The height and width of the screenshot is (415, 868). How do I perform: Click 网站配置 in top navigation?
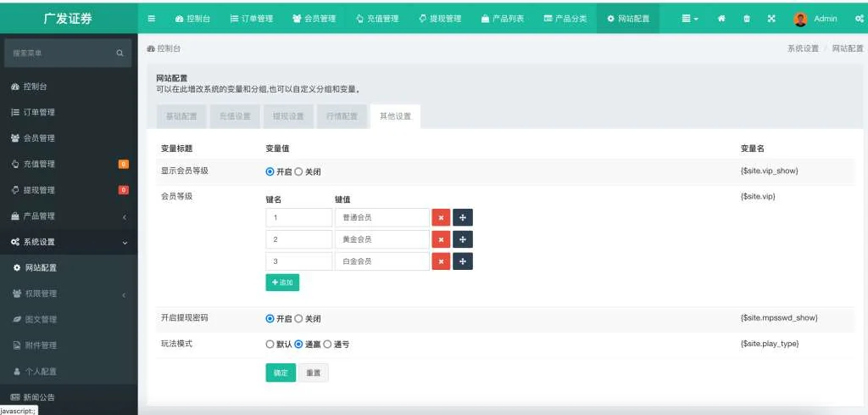point(628,19)
